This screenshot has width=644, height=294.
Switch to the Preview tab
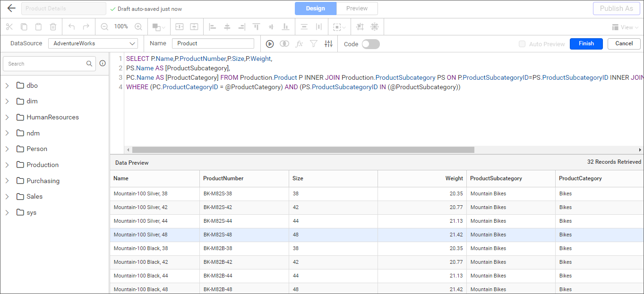(357, 8)
